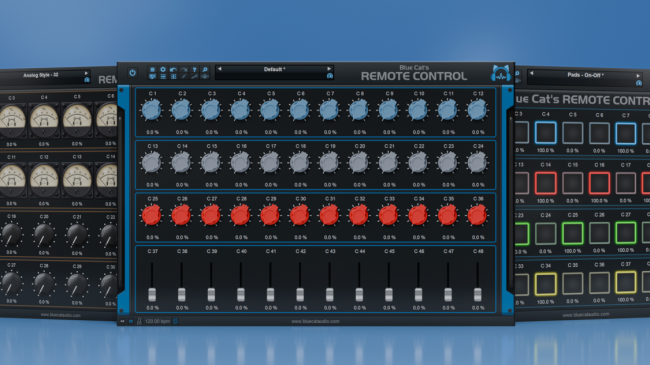Click the metronome icon in status bar
Screen dimensions: 650x365
(139, 321)
